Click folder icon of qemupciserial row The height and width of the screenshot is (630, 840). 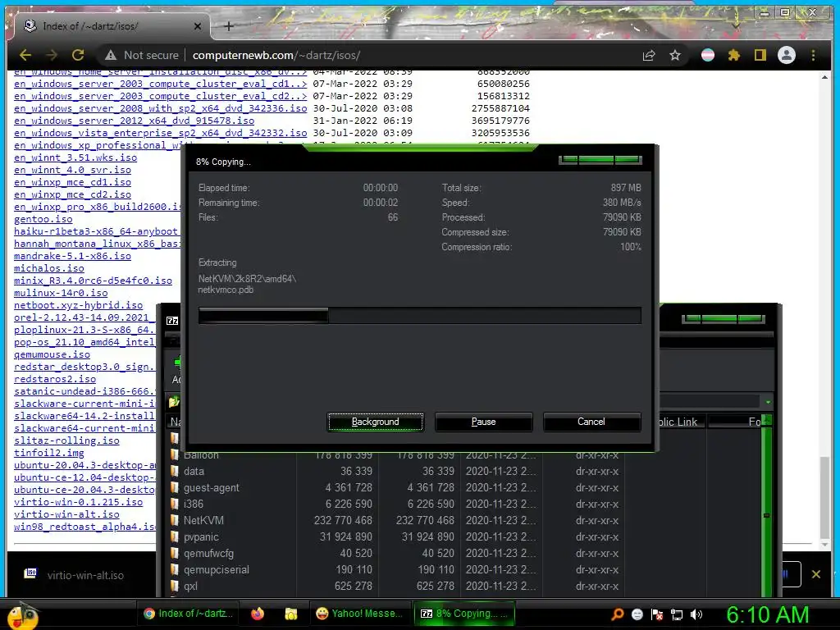(x=174, y=569)
